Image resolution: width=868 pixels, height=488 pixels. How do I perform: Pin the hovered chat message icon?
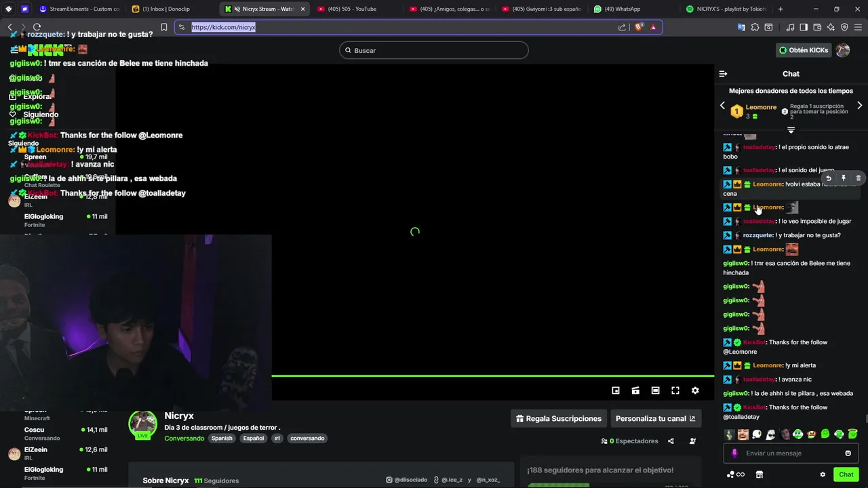[844, 178]
